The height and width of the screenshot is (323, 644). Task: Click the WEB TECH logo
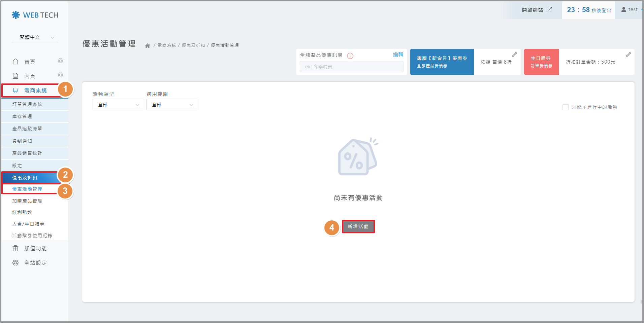point(35,15)
